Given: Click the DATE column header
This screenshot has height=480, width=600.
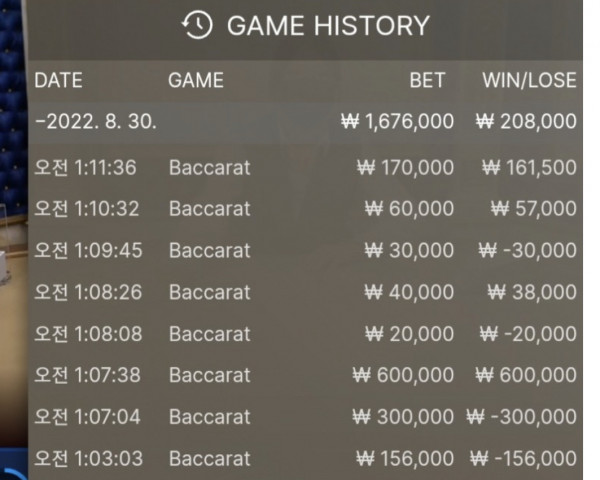Looking at the screenshot, I should tap(58, 81).
